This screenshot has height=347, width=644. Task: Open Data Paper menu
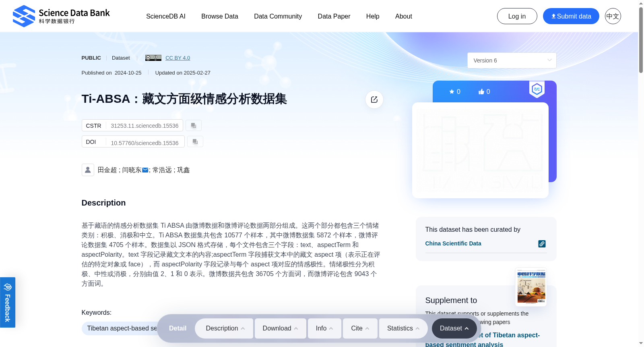(x=334, y=16)
